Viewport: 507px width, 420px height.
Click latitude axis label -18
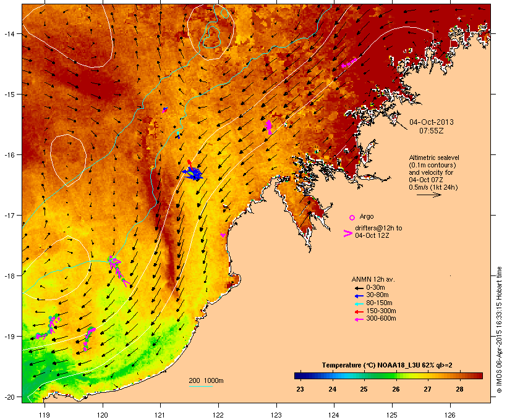tap(9, 276)
